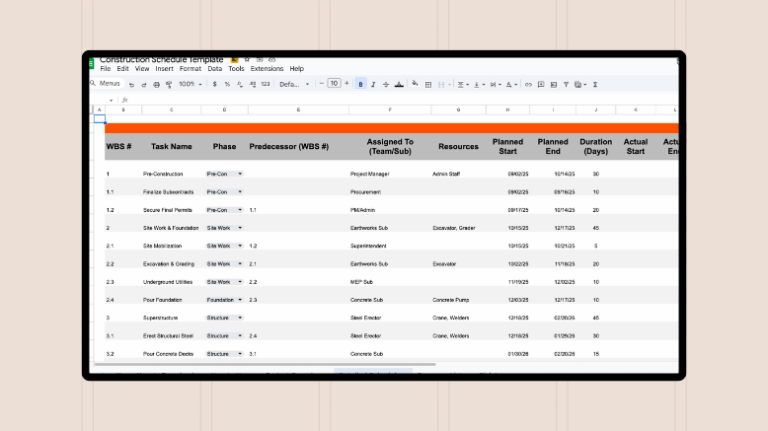Click the font size input field
This screenshot has width=768, height=431.
pos(334,84)
